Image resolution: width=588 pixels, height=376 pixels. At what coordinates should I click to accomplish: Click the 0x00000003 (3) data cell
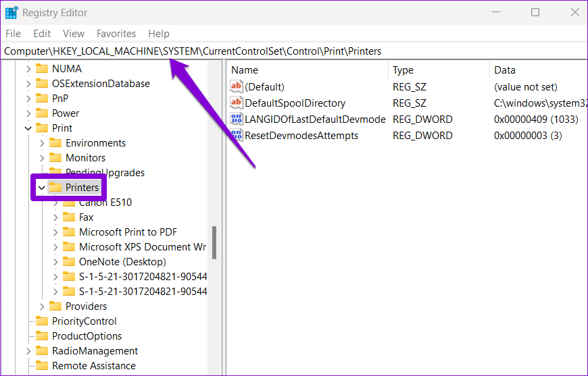pyautogui.click(x=528, y=135)
